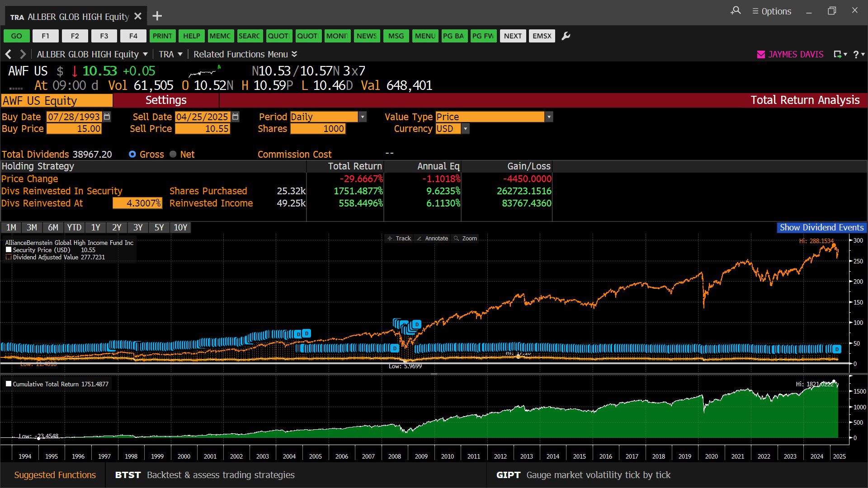868x488 pixels.
Task: Click the Shares input field
Action: [318, 129]
